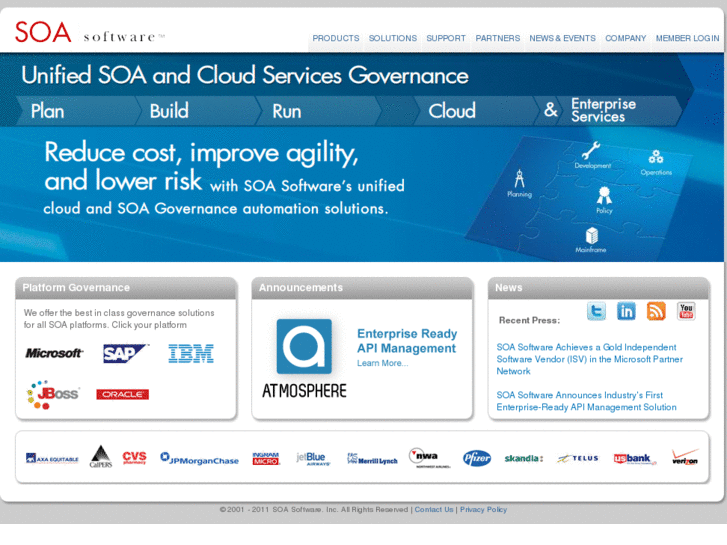Screen dimensions: 727x545
Task: Select the SAP platform logo
Action: coord(126,353)
